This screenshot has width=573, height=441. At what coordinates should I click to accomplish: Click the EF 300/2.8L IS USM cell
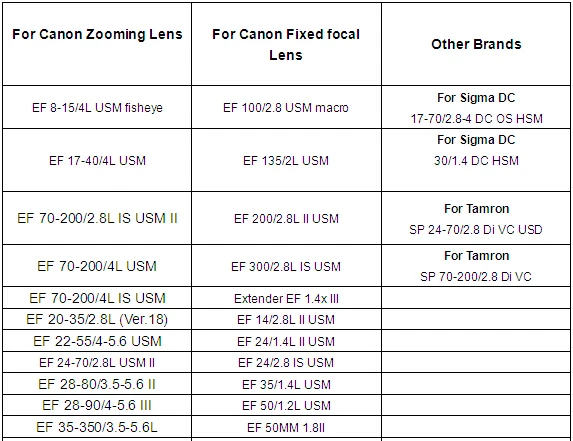(286, 267)
